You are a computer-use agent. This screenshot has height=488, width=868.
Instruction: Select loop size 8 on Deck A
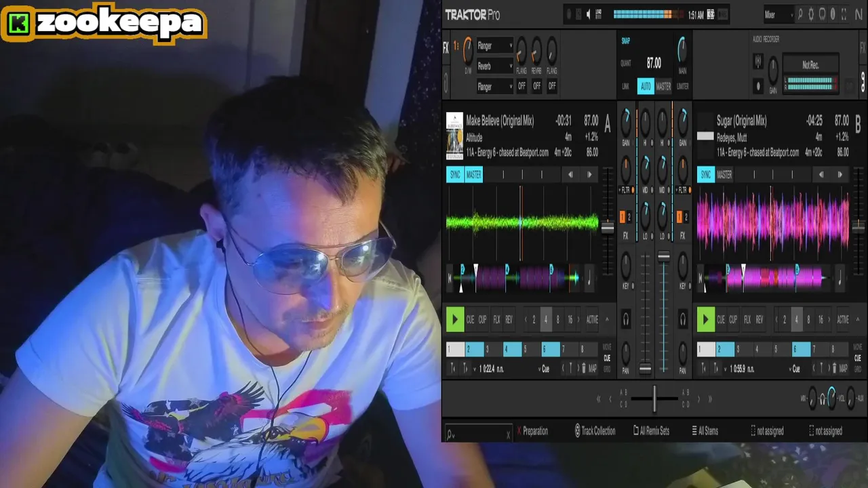pos(558,319)
